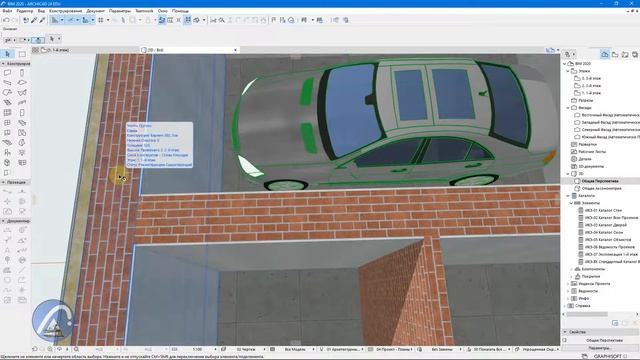
Task: Click the GRAPHISOFT ID in the status bar
Action: click(x=610, y=357)
